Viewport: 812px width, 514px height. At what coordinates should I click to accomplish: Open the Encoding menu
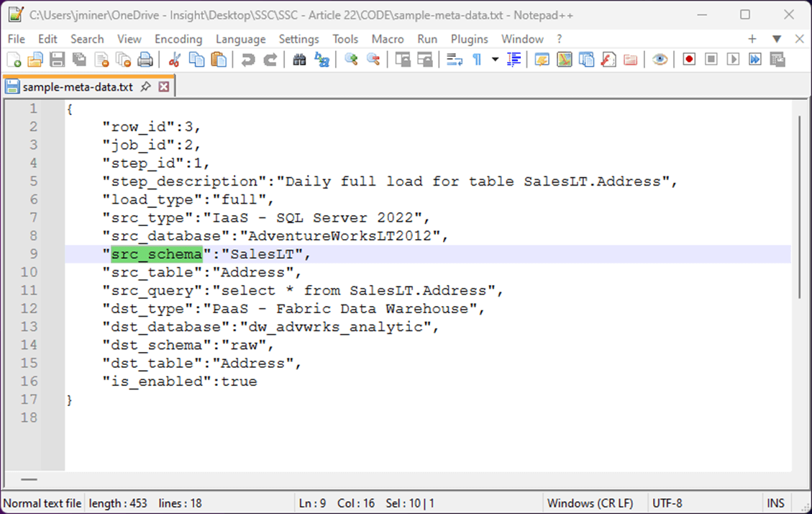coord(178,40)
